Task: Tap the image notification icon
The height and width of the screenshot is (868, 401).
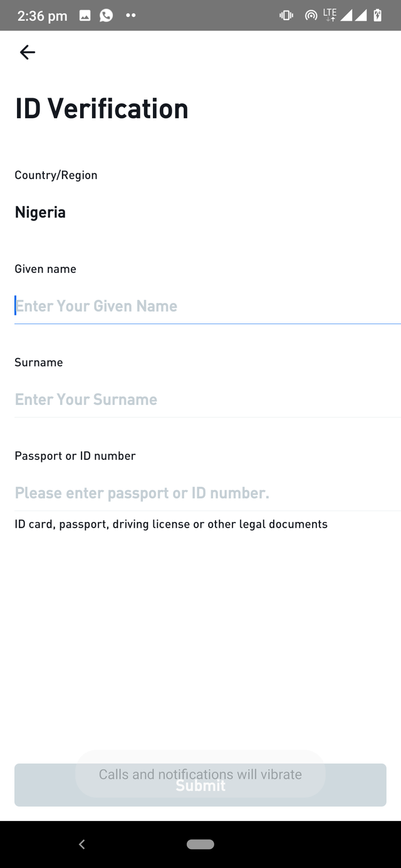Action: (x=85, y=16)
